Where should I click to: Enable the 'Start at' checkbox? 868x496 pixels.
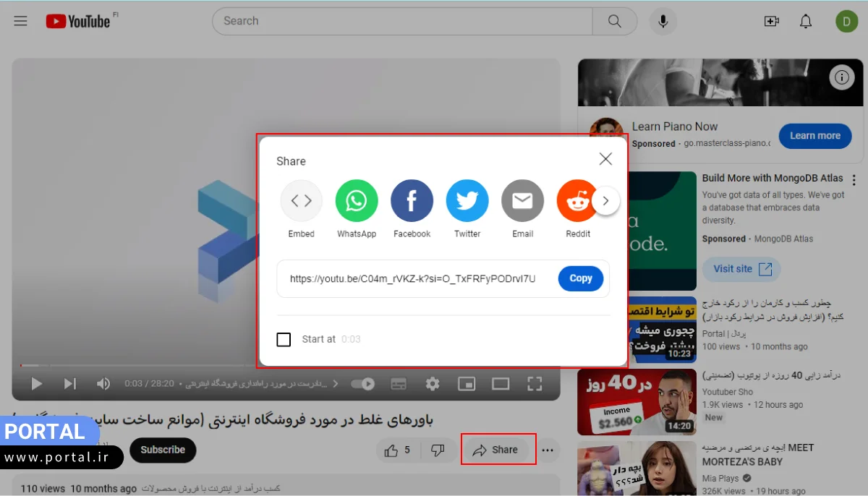284,339
